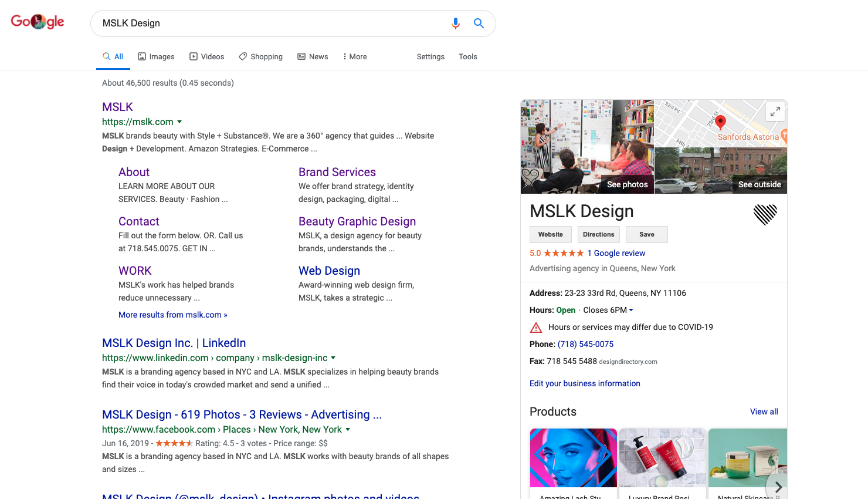Open the Brand Services sitelink

[x=337, y=172]
